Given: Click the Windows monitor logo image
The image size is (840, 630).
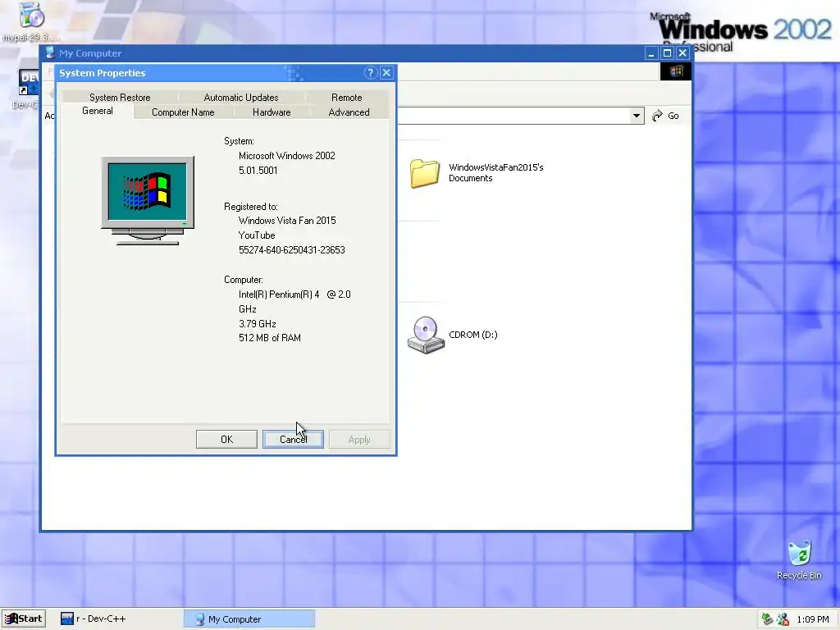Looking at the screenshot, I should point(148,201).
